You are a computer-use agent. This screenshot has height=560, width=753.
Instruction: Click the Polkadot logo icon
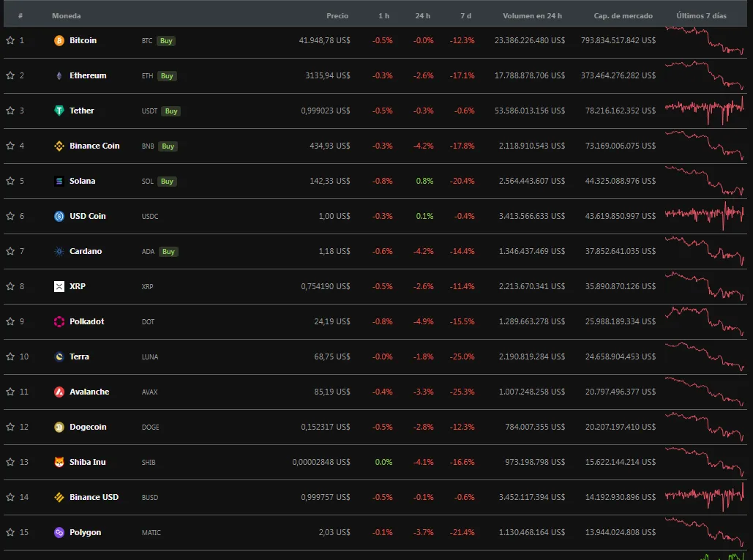point(59,322)
